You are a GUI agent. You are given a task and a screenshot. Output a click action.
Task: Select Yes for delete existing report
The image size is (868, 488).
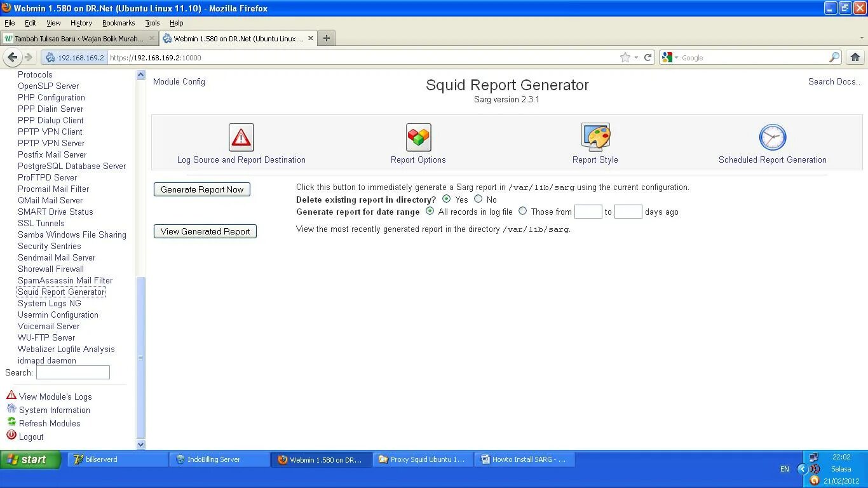(446, 200)
